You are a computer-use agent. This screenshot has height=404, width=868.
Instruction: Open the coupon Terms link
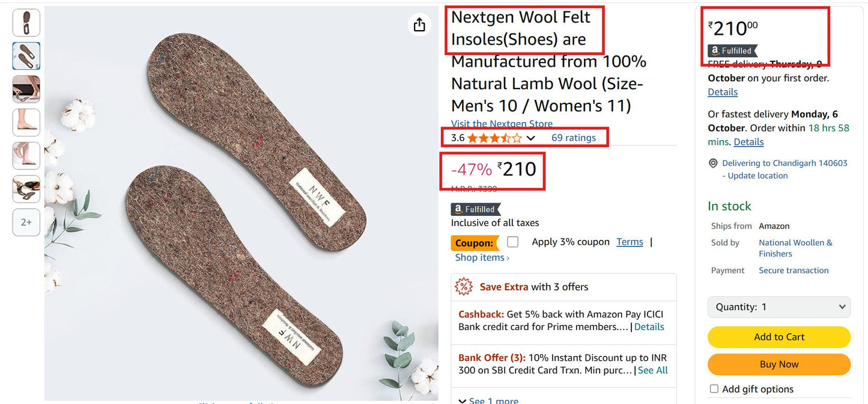pos(629,241)
